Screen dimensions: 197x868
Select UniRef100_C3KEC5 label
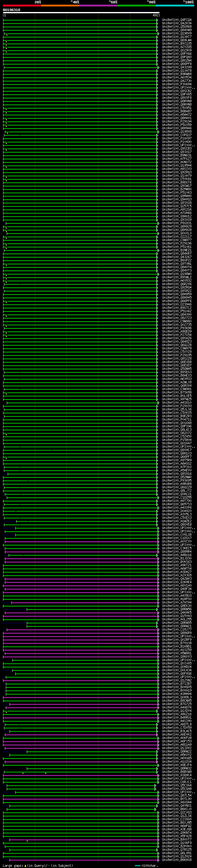click(x=176, y=548)
